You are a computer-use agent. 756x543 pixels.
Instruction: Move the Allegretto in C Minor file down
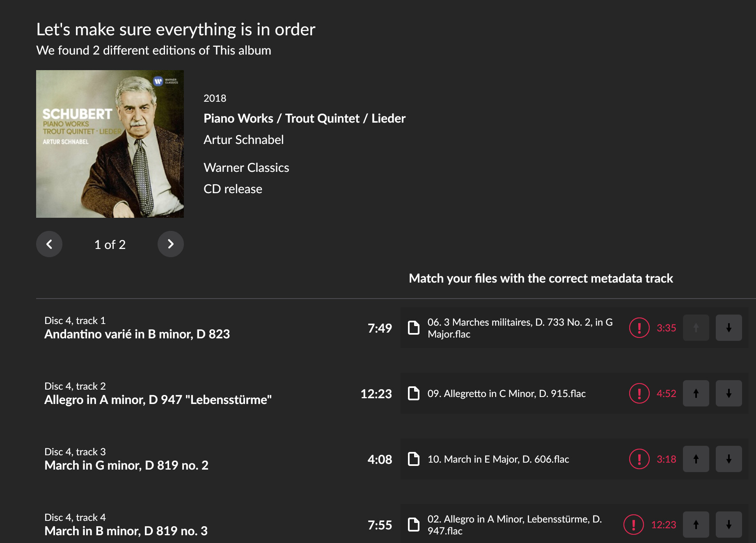[x=729, y=393]
